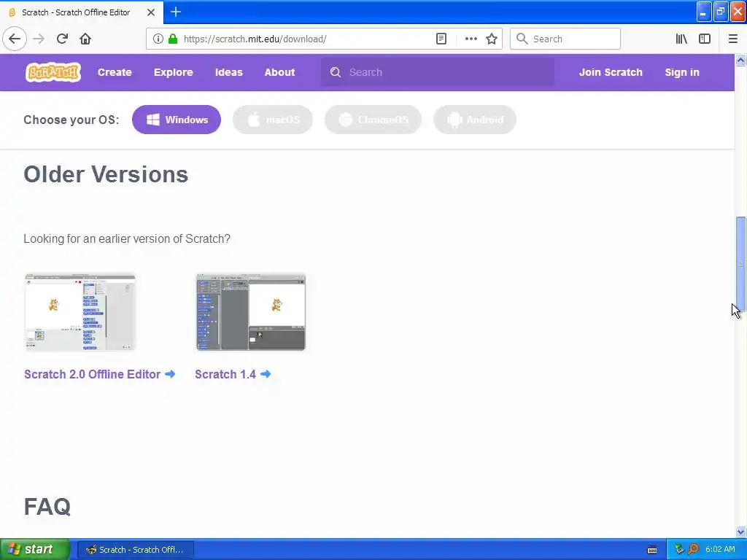Click the FAQ heading
Viewport: 747px width, 560px height.
pyautogui.click(x=47, y=507)
